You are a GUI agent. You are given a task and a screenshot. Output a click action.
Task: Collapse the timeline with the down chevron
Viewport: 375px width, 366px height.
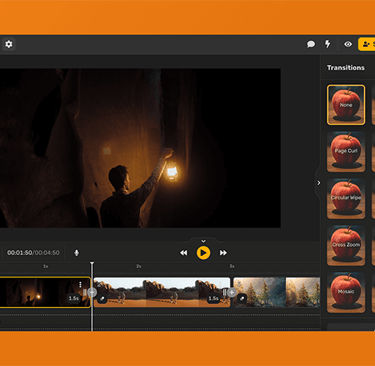click(203, 241)
